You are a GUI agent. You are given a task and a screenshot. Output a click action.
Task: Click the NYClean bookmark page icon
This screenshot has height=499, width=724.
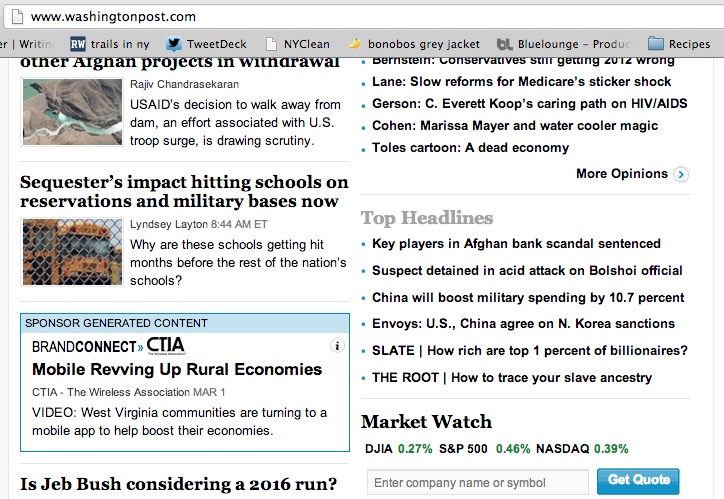coord(271,44)
